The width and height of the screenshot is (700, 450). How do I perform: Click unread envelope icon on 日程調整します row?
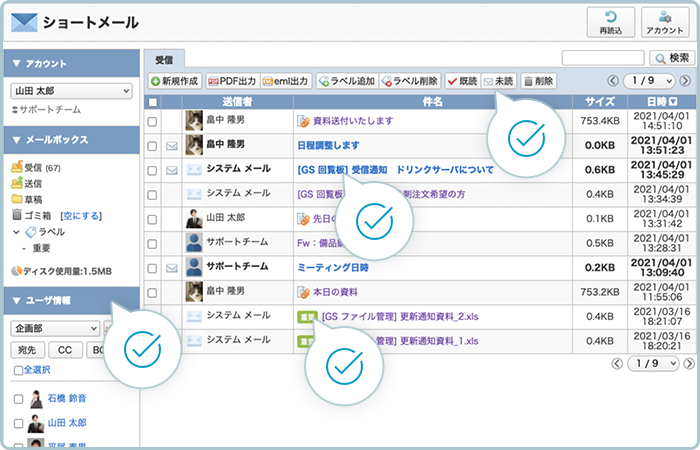coord(172,146)
